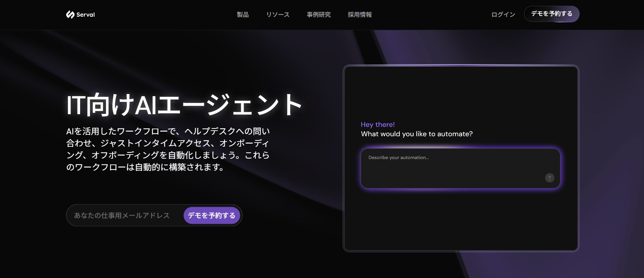Click the Serval logo icon
The width and height of the screenshot is (644, 278).
pos(70,14)
